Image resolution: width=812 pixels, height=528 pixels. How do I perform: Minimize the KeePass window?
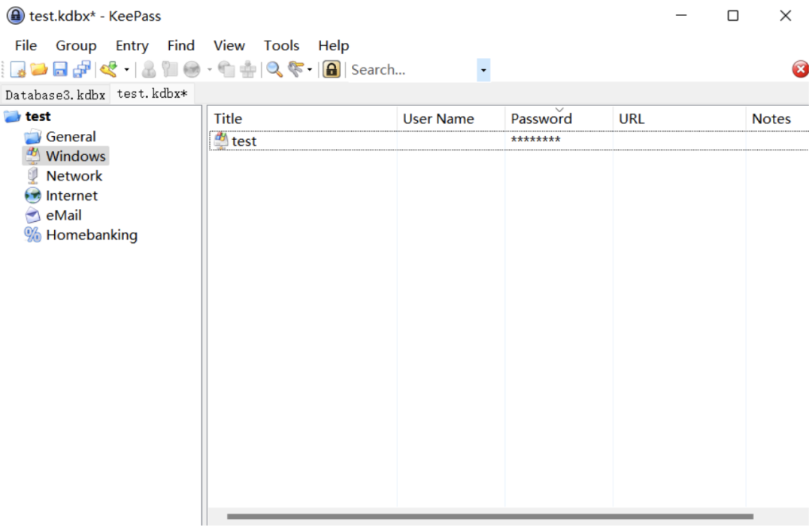(681, 16)
